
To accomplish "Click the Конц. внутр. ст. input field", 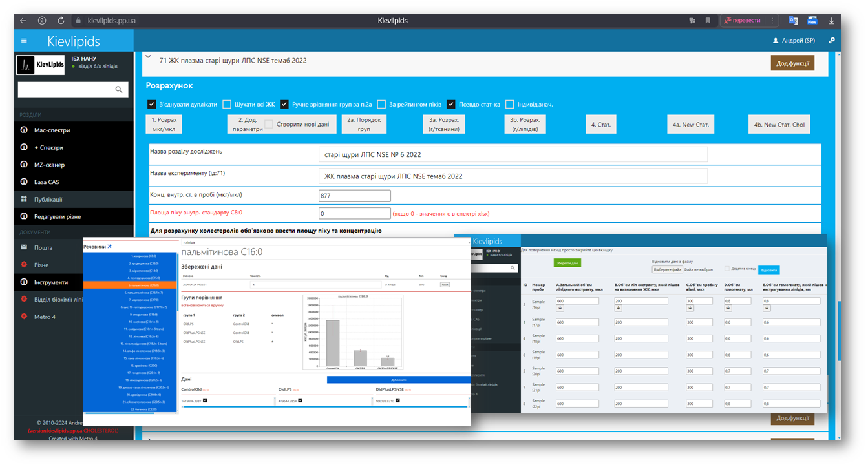I will (354, 196).
